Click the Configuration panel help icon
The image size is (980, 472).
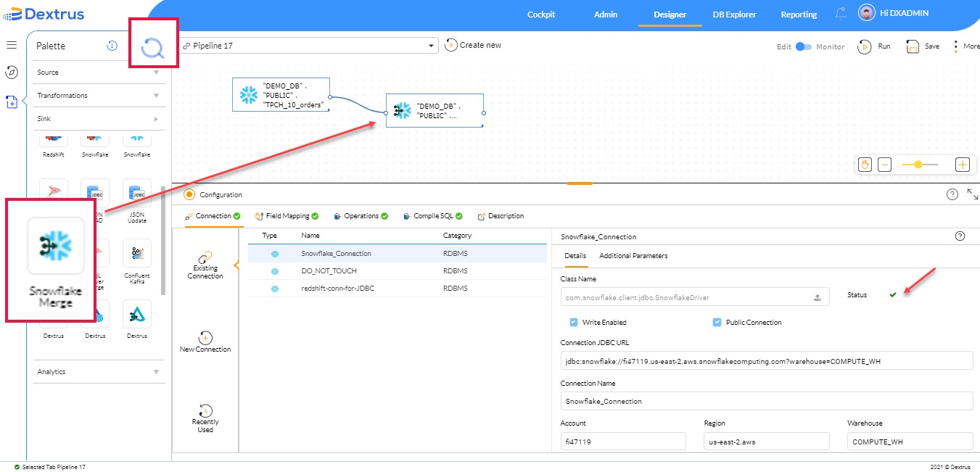tap(952, 194)
